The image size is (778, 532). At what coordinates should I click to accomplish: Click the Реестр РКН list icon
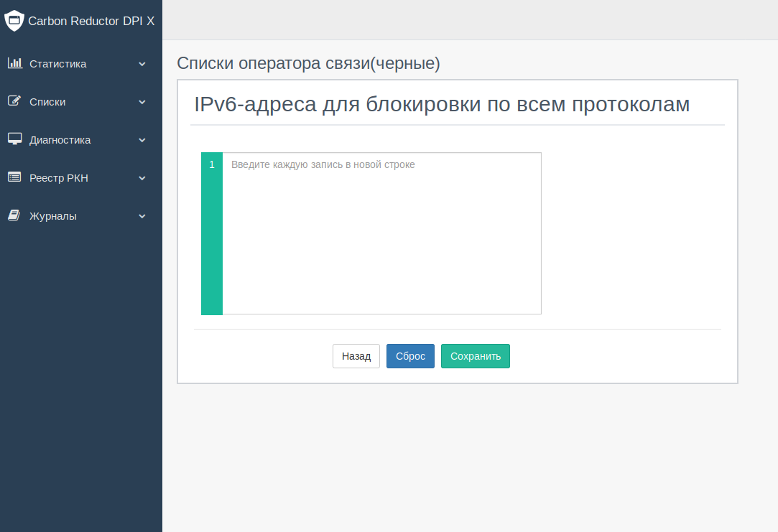pos(14,177)
